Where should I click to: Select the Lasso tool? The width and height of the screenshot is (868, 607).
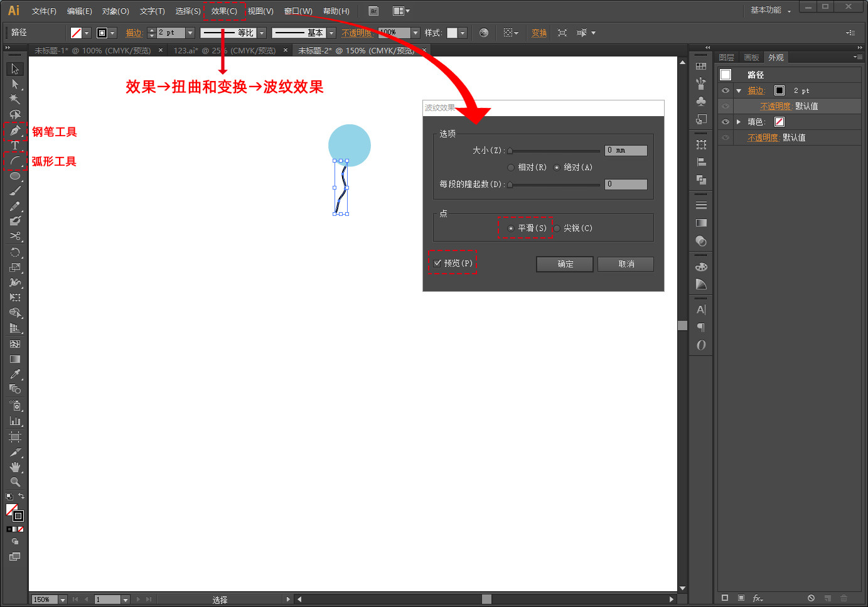15,114
